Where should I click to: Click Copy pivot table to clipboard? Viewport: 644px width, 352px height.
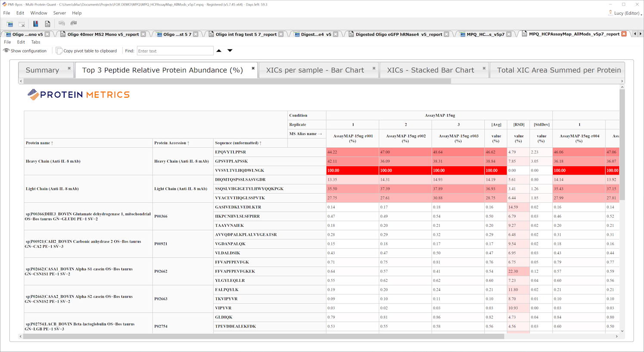[x=87, y=51]
